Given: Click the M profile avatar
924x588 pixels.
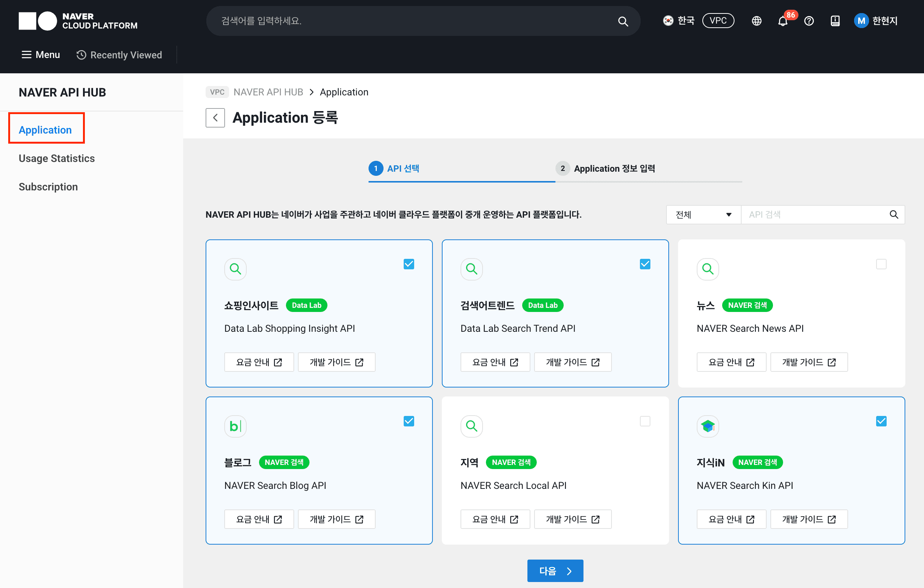Looking at the screenshot, I should coord(861,21).
